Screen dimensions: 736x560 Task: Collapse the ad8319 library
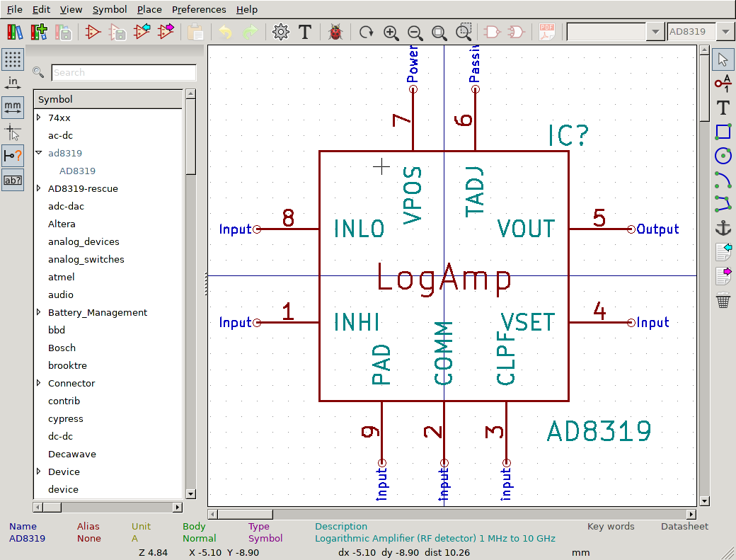coord(39,153)
